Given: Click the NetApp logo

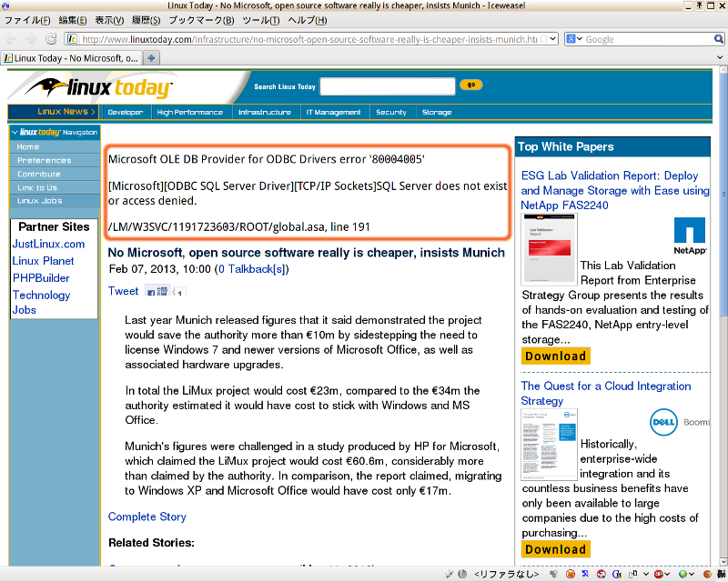Looking at the screenshot, I should pos(690,236).
